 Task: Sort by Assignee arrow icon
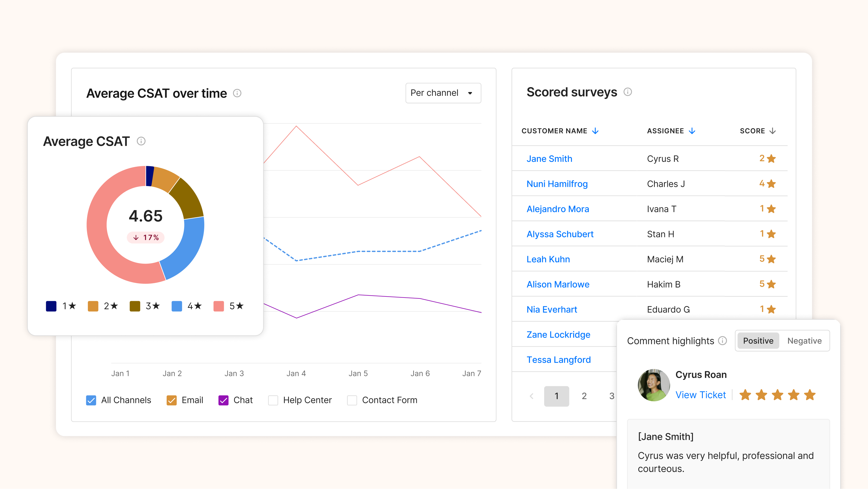[692, 131]
